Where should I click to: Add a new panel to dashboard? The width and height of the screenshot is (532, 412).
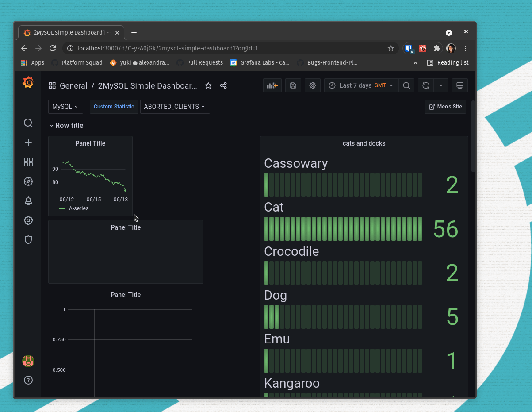tap(273, 85)
